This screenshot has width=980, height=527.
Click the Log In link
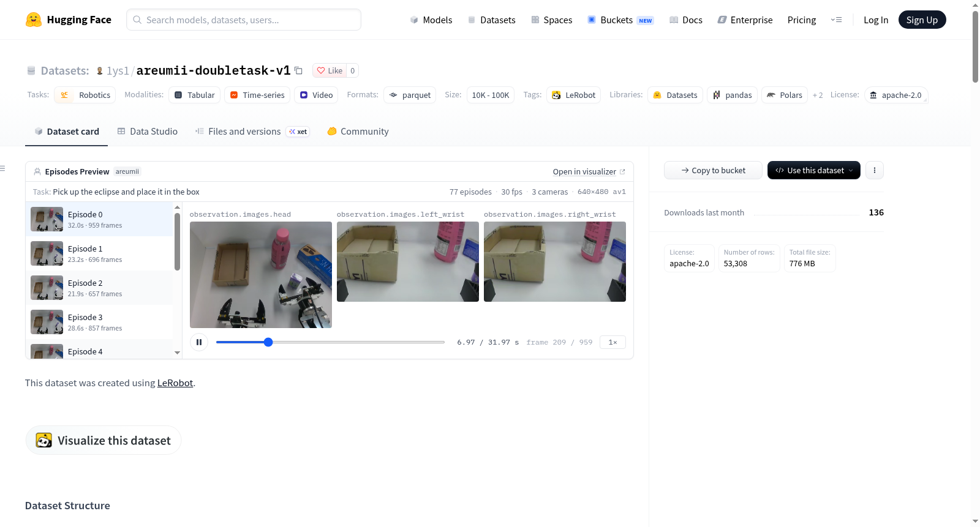(876, 20)
